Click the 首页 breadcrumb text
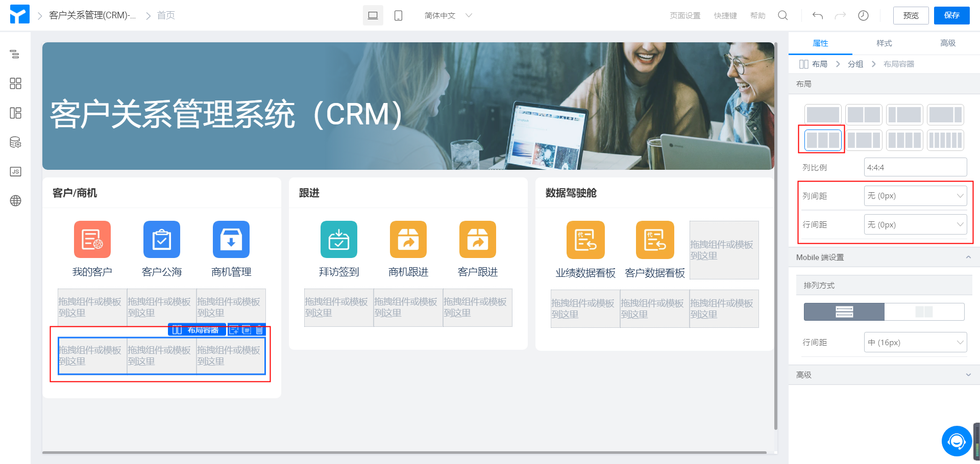 (166, 15)
